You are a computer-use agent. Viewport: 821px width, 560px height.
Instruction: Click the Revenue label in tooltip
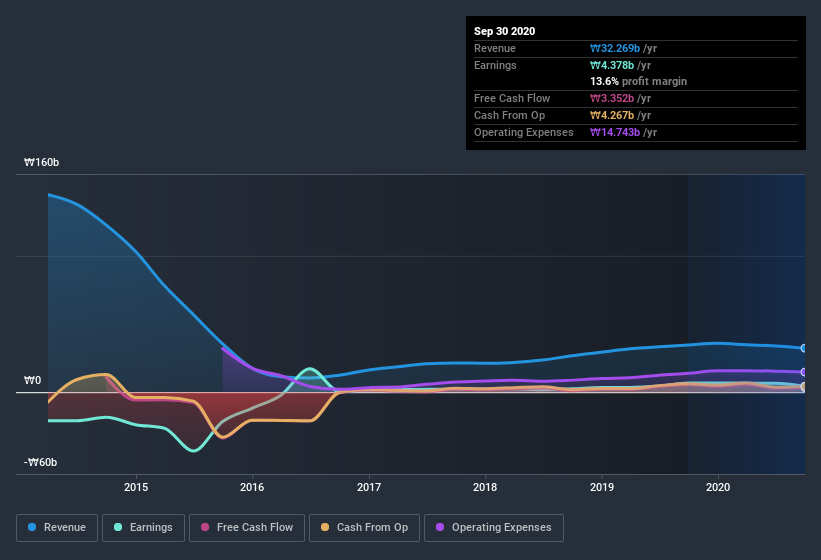point(495,48)
